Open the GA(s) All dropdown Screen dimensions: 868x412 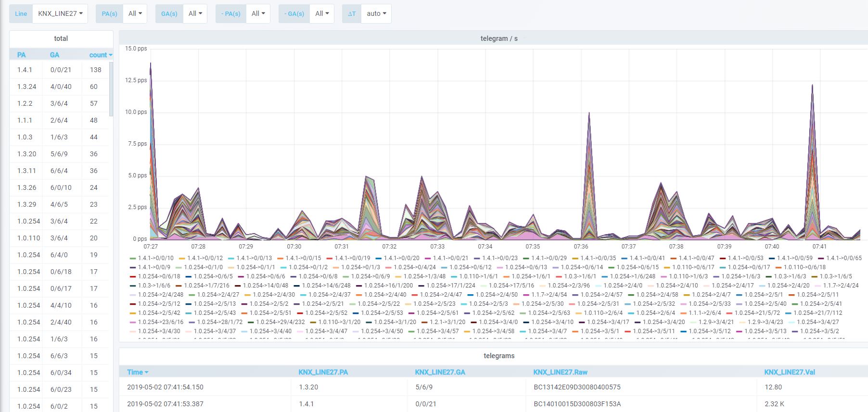[195, 13]
